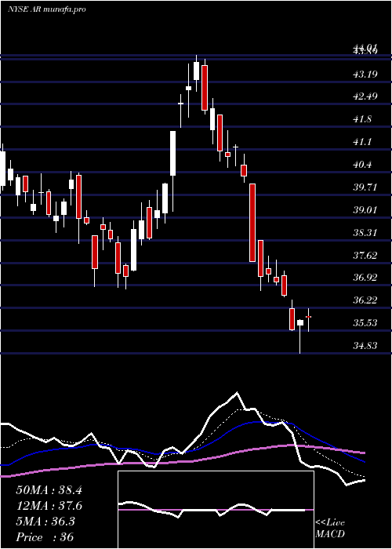
Task: Click the 12MA : 37.6 reading
Action: point(49,506)
